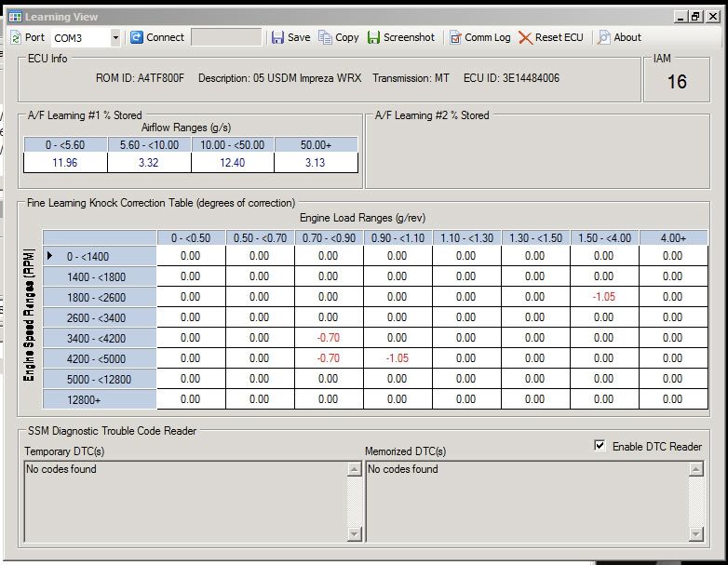Click the Save floppy disk icon
Image resolution: width=728 pixels, height=565 pixels.
(277, 37)
